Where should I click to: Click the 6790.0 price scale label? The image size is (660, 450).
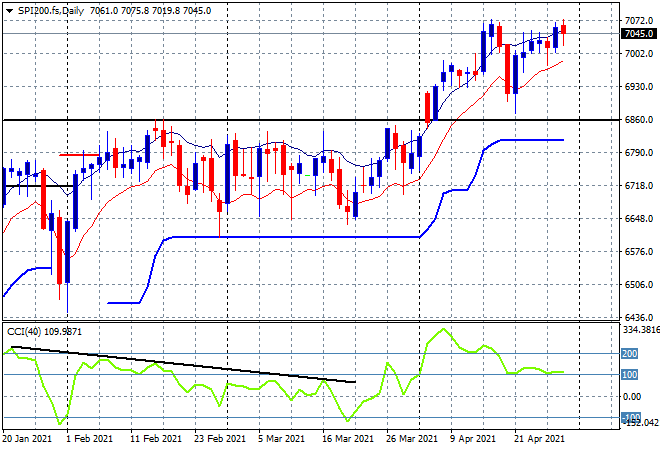point(639,152)
